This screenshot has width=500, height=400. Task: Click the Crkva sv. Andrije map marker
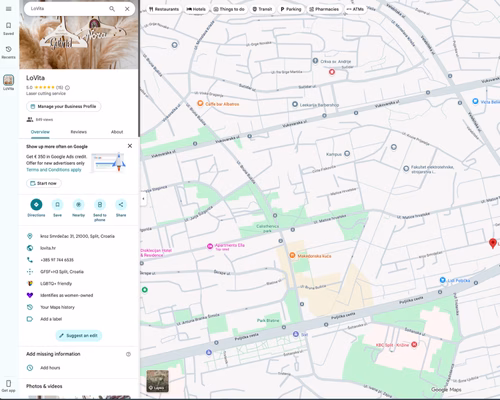[x=315, y=61]
